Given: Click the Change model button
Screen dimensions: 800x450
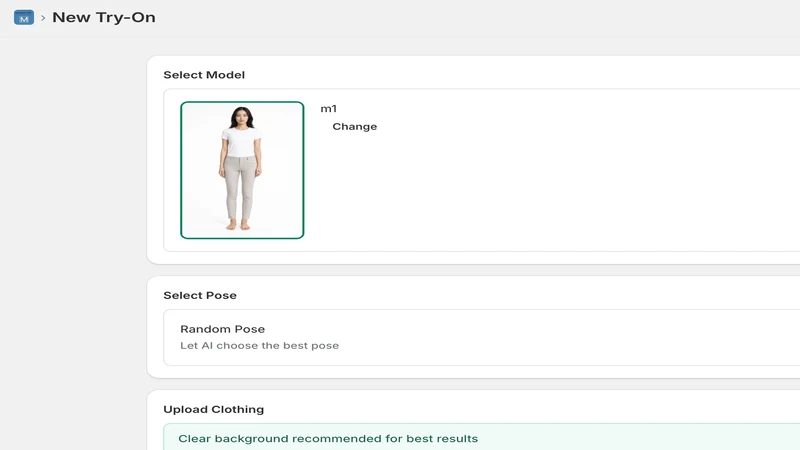Looking at the screenshot, I should pos(355,127).
